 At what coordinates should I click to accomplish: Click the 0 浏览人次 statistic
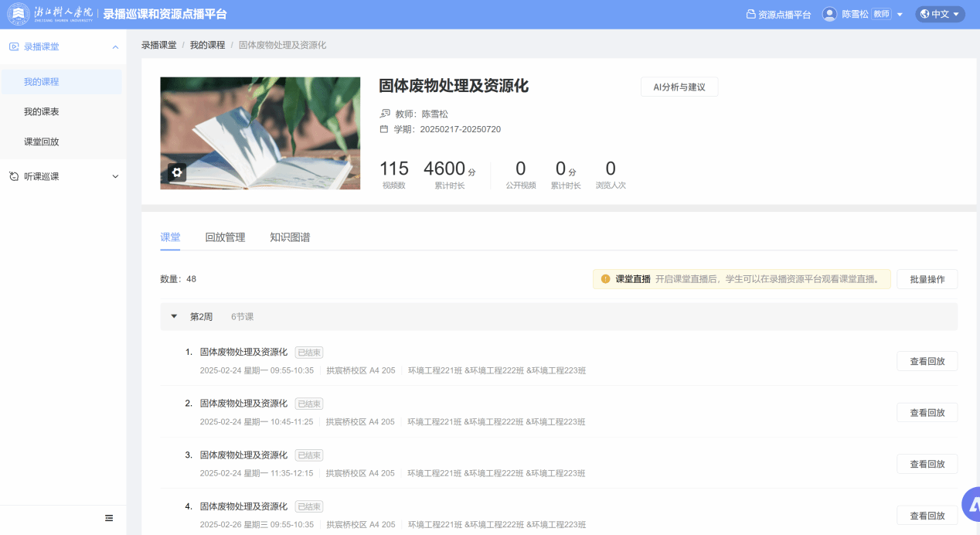coord(611,174)
